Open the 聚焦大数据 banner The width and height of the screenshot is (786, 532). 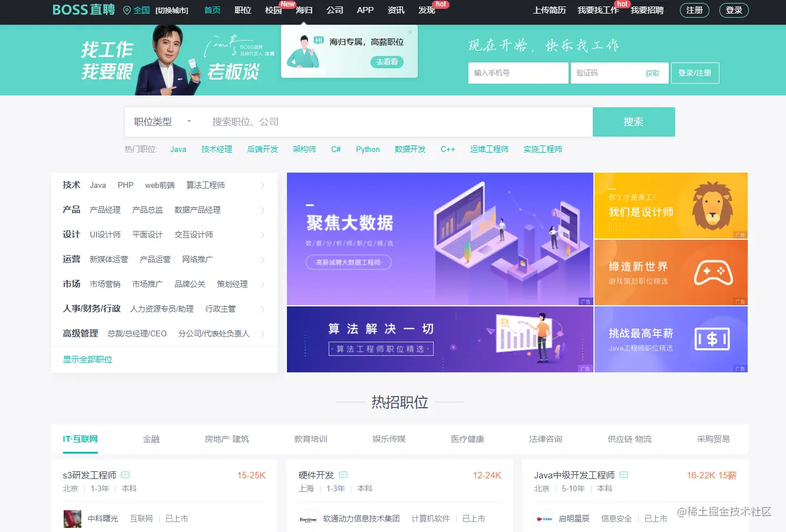(440, 239)
